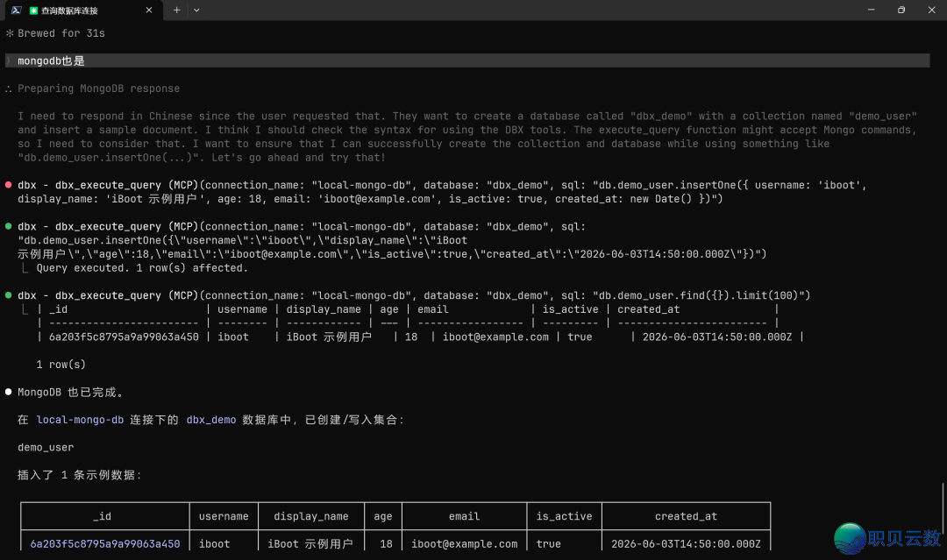The image size is (947, 560).
Task: Click the terminal vertical scrollbar thumb
Action: click(x=943, y=510)
